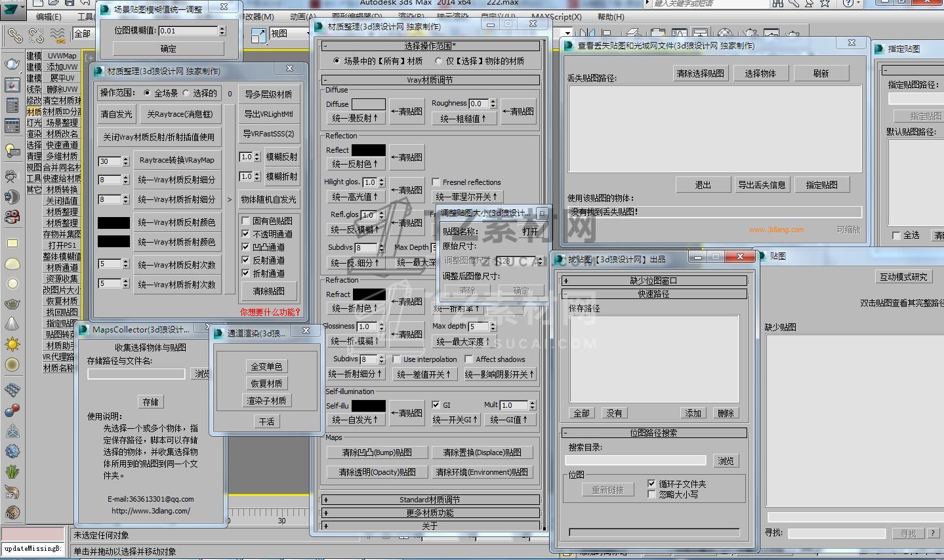Open the rendered frame window icon
This screenshot has width=944, height=560.
point(12,85)
